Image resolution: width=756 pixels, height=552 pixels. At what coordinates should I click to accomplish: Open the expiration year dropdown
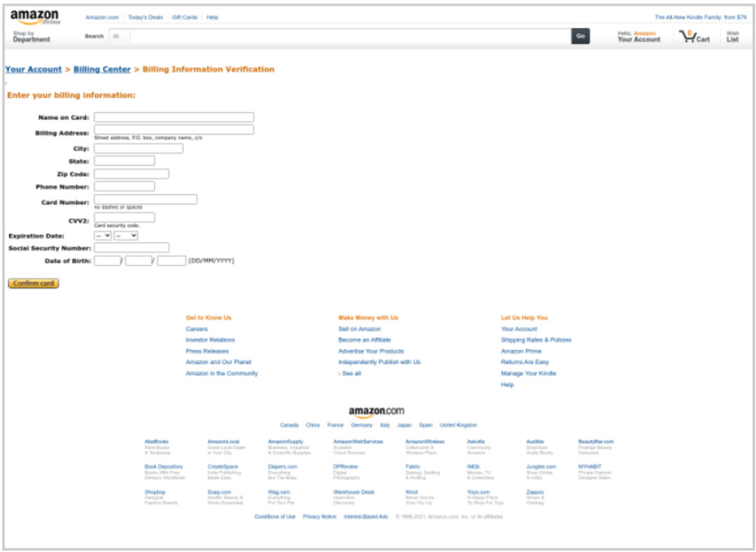(126, 235)
